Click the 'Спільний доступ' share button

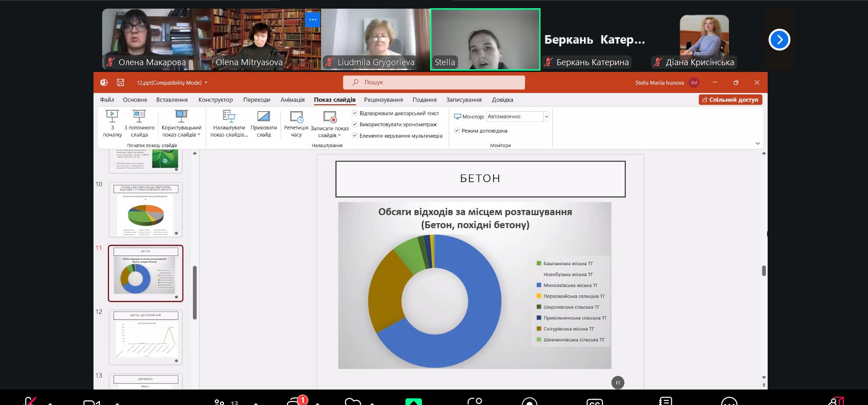pyautogui.click(x=730, y=100)
